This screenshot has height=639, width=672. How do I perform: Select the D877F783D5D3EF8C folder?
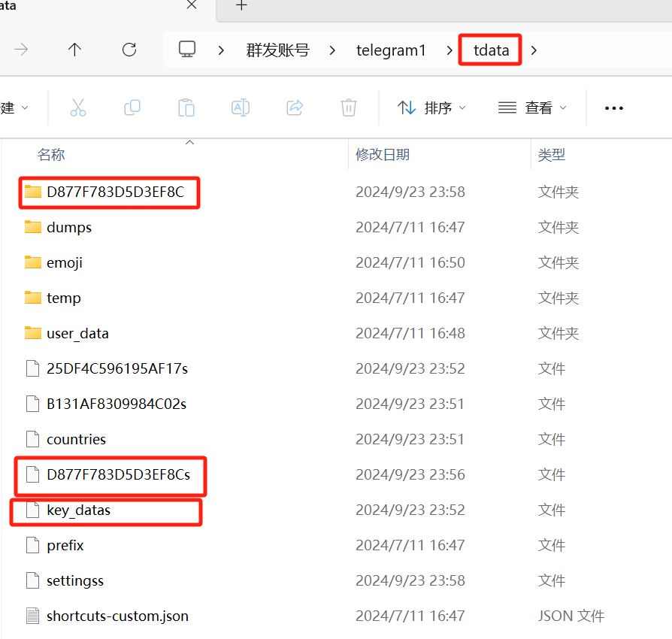114,192
